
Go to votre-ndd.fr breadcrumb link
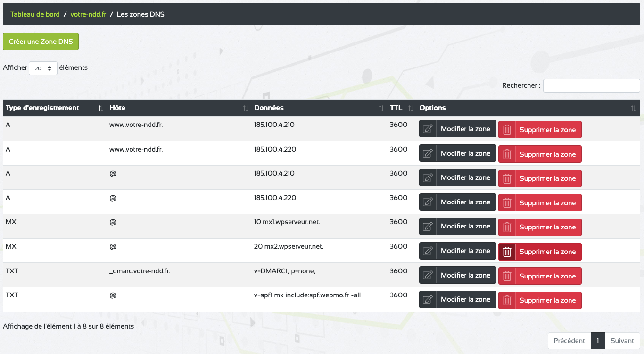(x=88, y=14)
